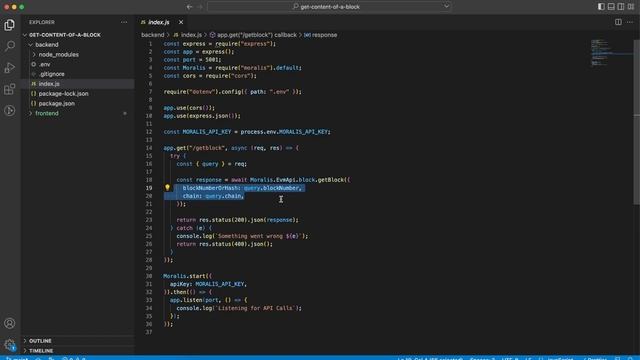Click the code minimap overview
Viewport: 640px width, 360px height.
(x=610, y=53)
